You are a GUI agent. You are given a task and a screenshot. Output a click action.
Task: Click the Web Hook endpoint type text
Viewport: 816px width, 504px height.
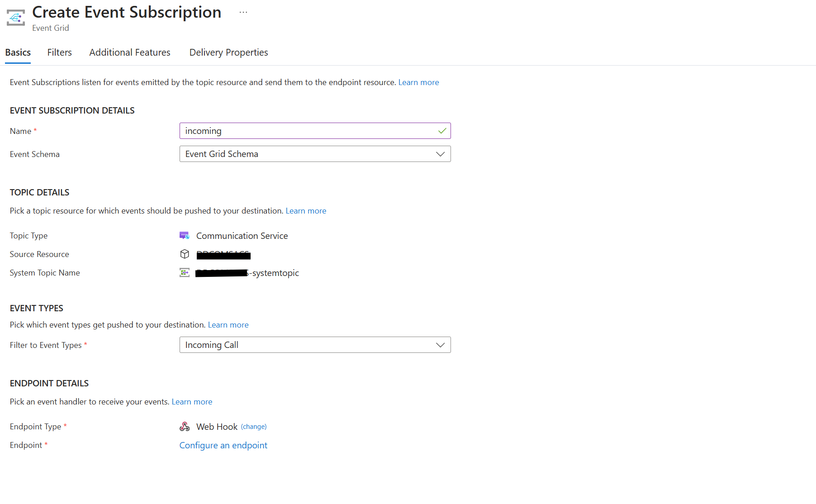[x=217, y=427]
